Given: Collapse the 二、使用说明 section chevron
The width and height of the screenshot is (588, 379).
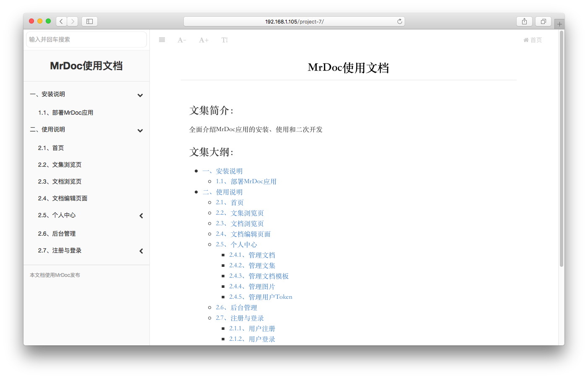Looking at the screenshot, I should point(140,131).
